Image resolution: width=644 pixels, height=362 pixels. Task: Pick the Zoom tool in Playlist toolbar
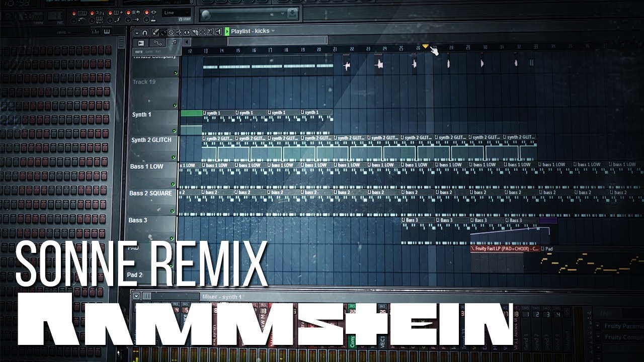click(x=210, y=32)
